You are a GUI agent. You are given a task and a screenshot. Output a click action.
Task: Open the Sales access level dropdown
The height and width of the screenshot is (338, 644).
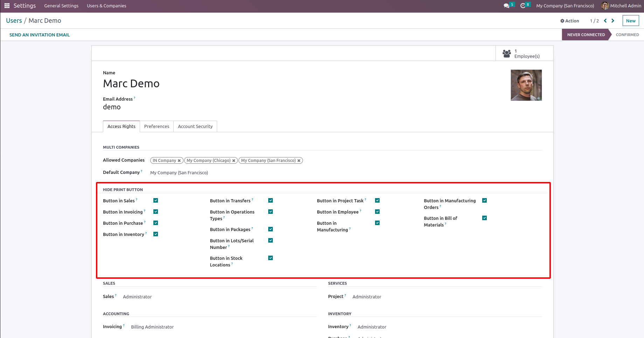click(x=137, y=297)
